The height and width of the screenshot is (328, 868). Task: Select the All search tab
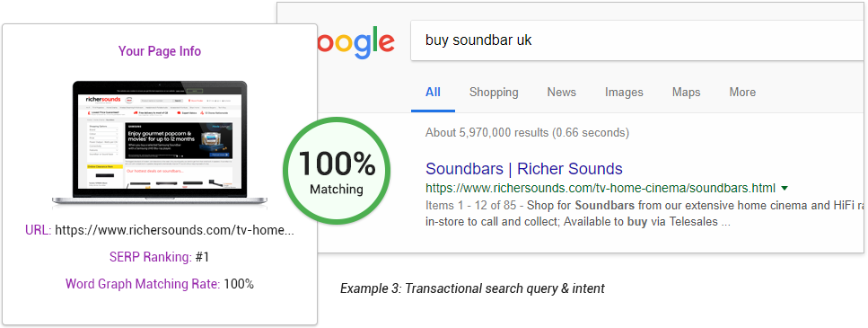point(433,92)
